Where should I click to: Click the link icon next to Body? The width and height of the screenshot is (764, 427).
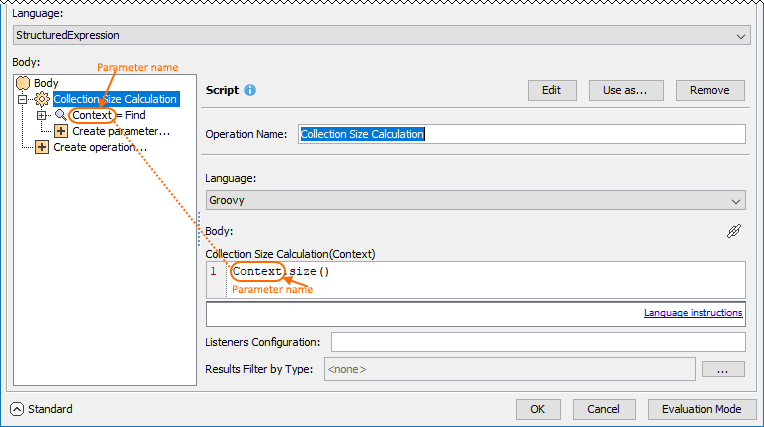click(734, 231)
